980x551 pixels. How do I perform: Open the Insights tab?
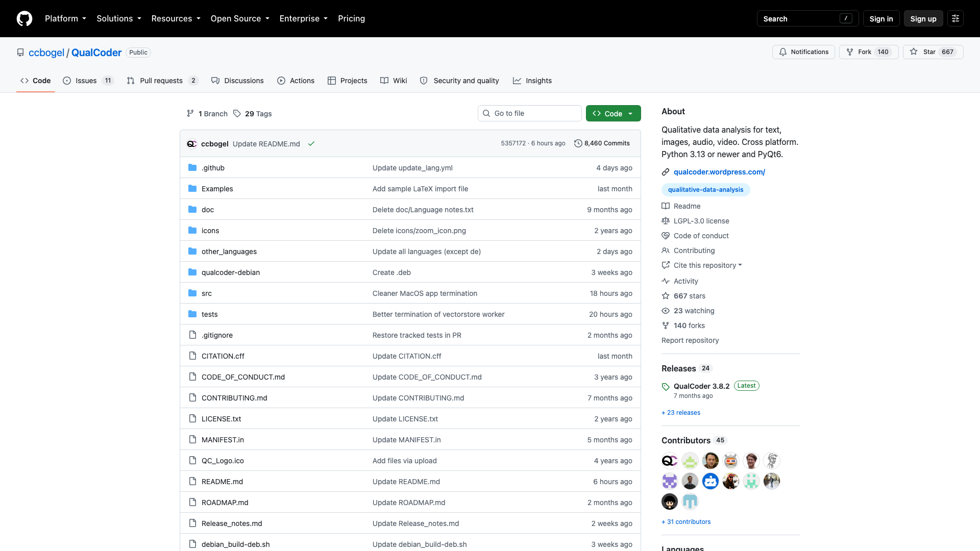click(532, 81)
